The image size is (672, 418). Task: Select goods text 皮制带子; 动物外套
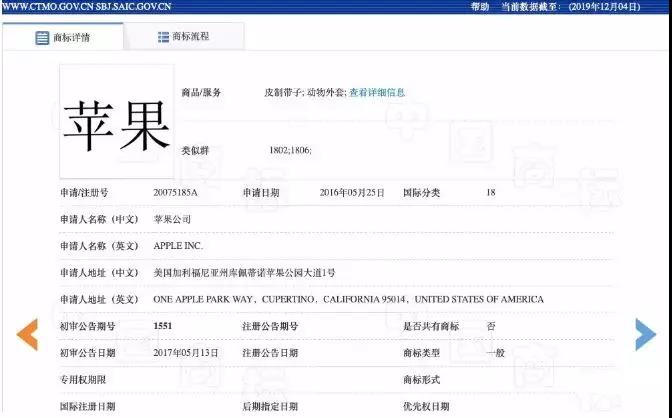coord(305,93)
